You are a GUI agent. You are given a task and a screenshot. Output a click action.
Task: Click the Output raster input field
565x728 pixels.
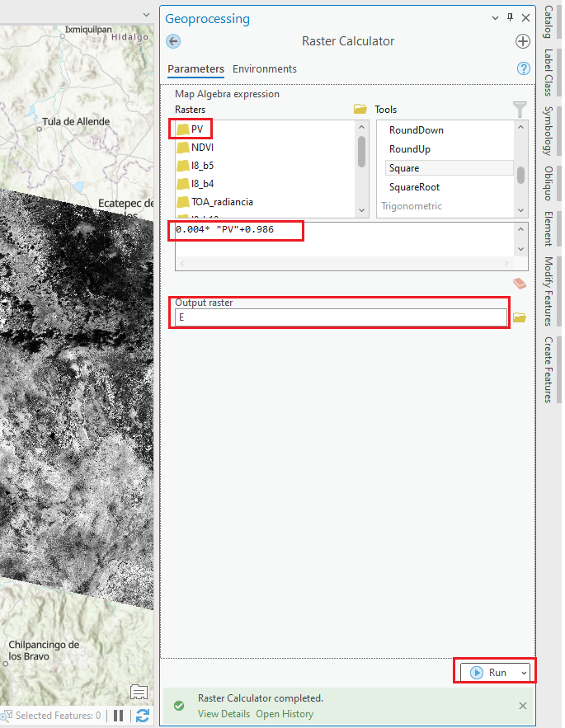pyautogui.click(x=341, y=317)
